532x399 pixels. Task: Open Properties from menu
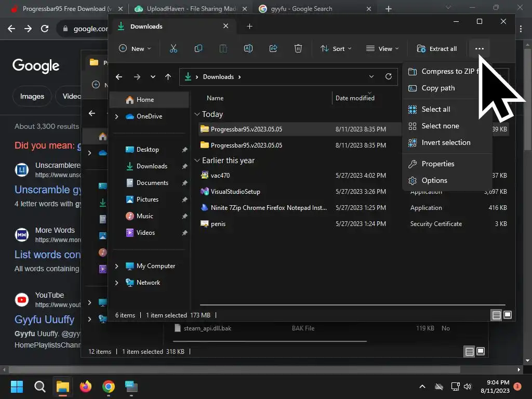coord(447,164)
